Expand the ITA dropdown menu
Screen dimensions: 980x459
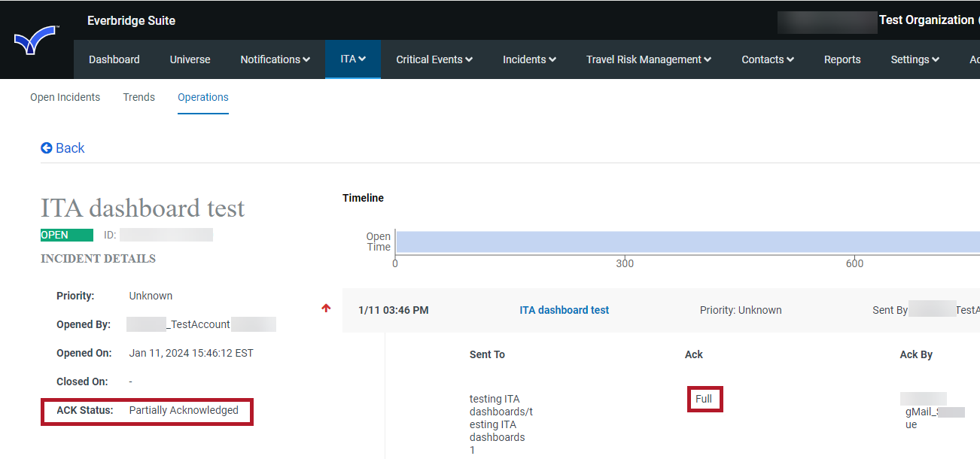pyautogui.click(x=353, y=59)
